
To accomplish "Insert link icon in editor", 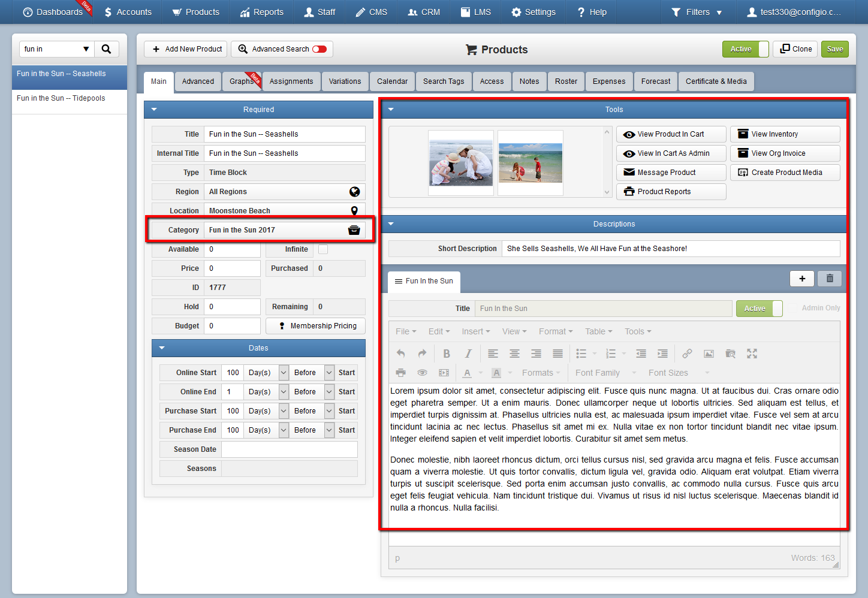I will point(687,354).
